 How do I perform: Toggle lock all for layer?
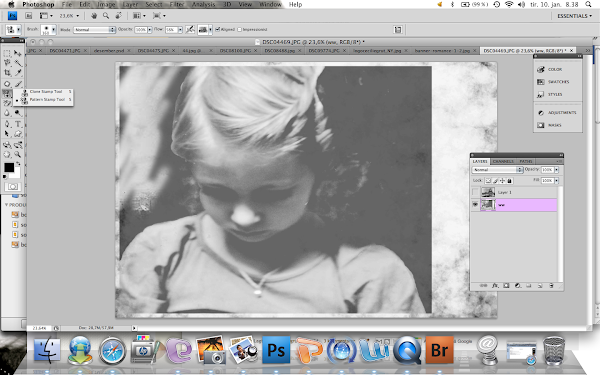point(509,181)
